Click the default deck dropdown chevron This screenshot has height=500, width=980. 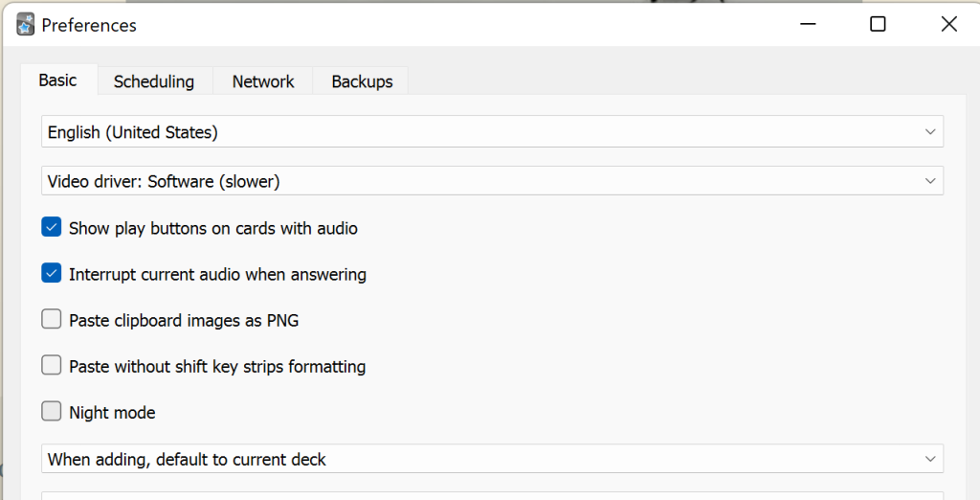click(930, 459)
